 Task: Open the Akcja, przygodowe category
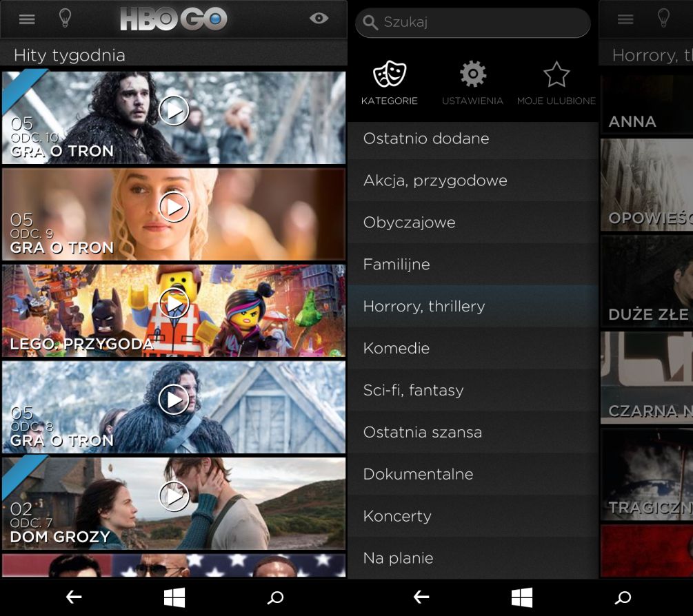click(x=473, y=181)
